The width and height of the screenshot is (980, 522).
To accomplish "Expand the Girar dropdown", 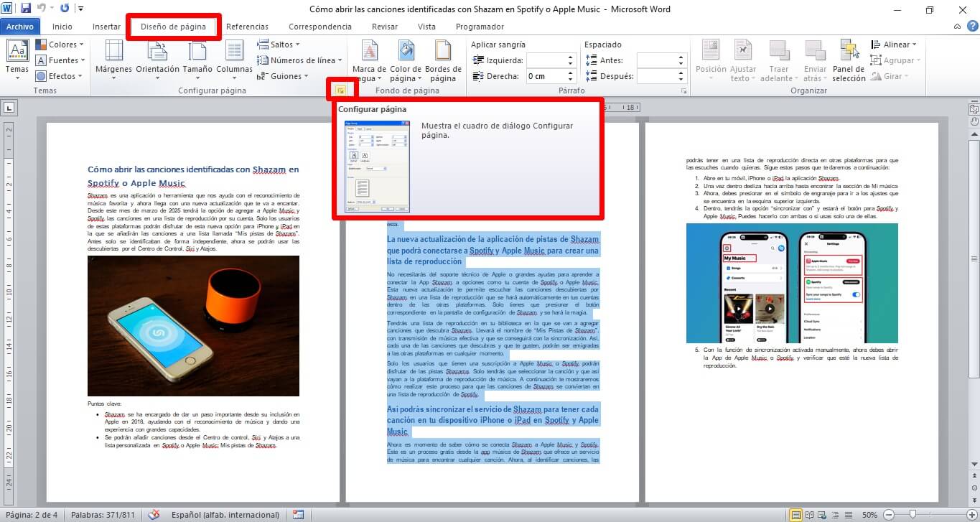I will coord(890,76).
